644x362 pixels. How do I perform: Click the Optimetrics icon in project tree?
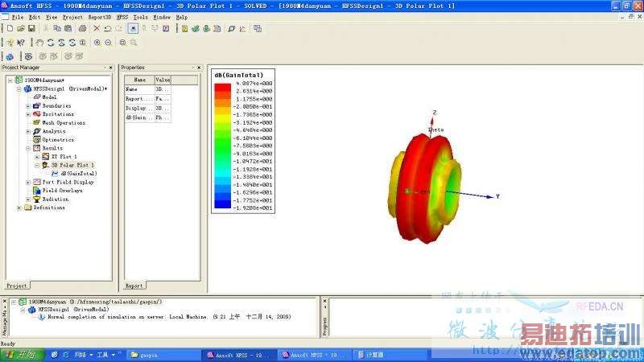(x=36, y=139)
